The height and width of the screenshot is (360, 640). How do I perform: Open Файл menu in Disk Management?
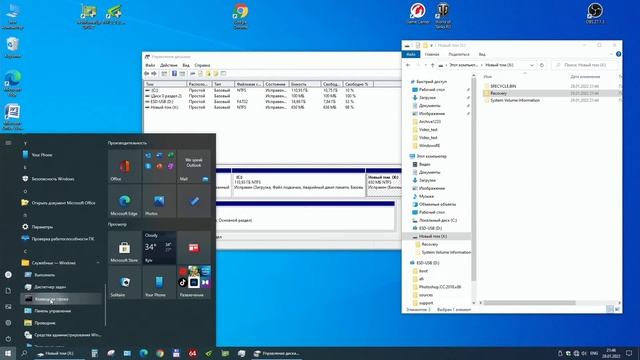[150, 65]
